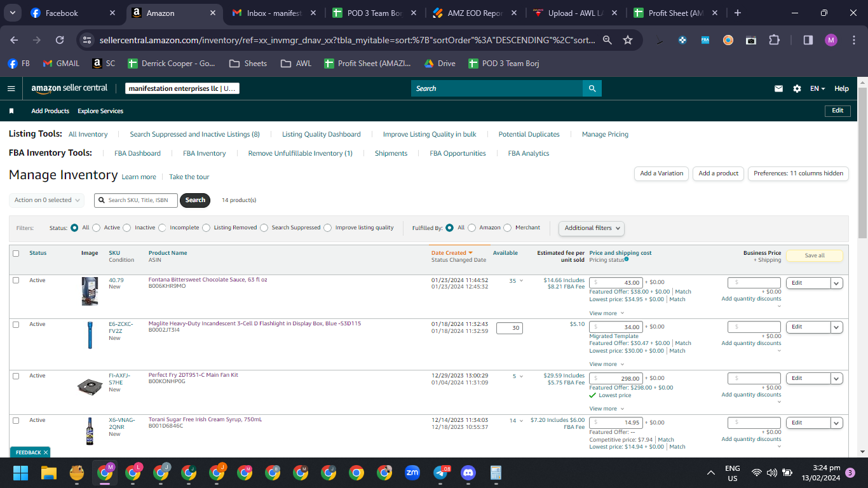This screenshot has height=488, width=868.
Task: Sort by the Date Created column header
Action: (x=452, y=253)
